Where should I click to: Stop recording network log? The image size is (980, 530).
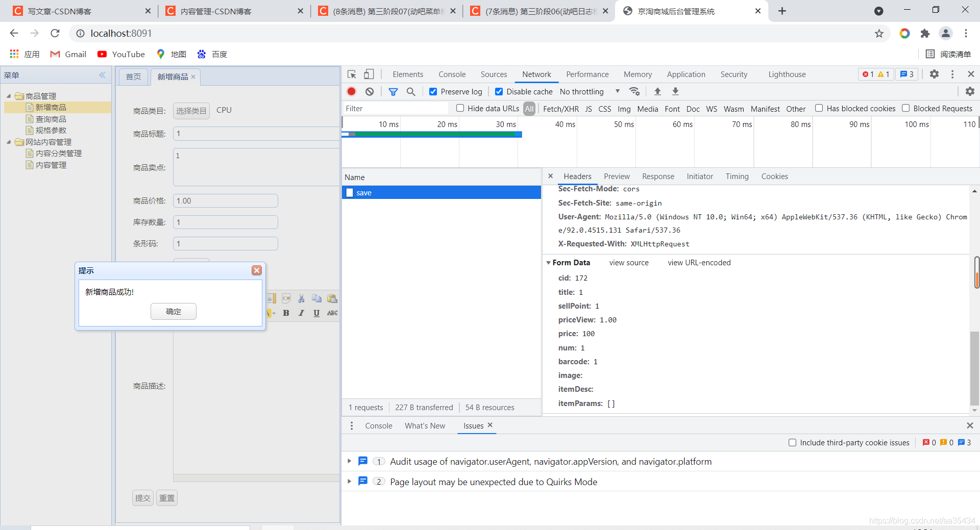(352, 91)
